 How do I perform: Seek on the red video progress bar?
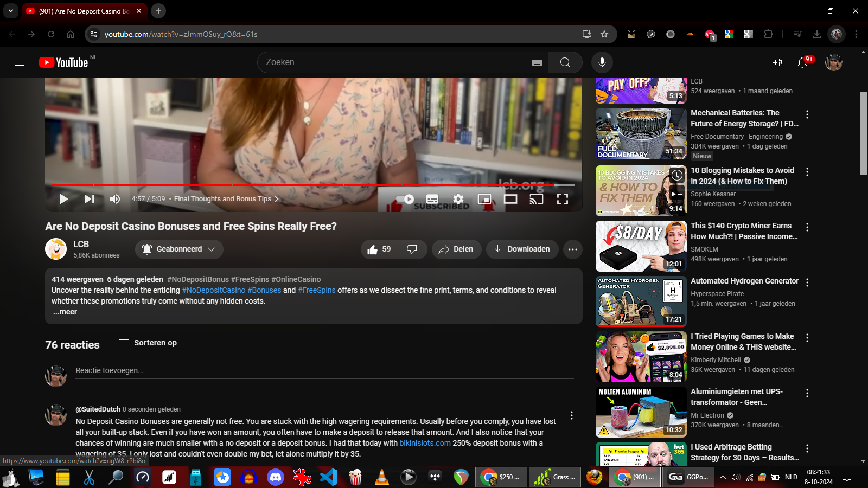coord(313,185)
